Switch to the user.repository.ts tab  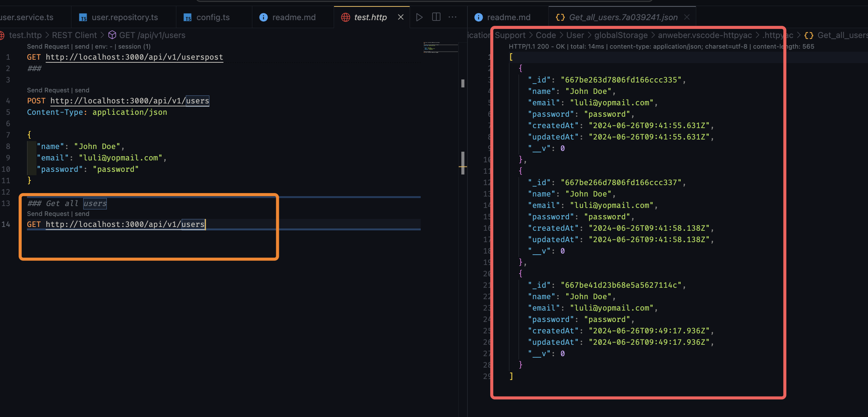click(125, 17)
